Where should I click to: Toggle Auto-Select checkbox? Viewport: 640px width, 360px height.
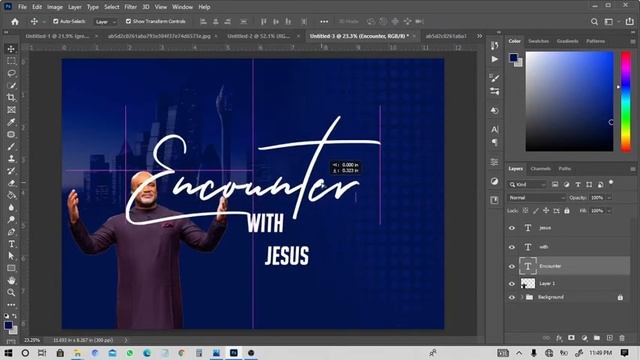[56, 21]
